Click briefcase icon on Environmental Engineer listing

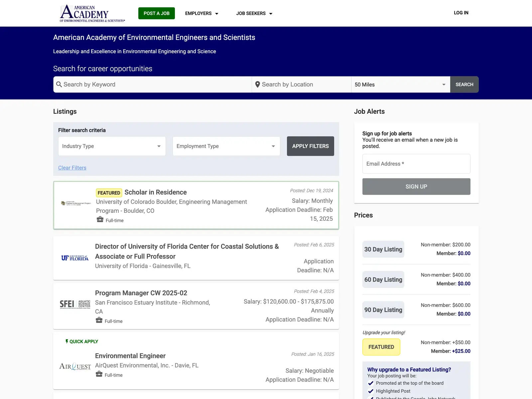(99, 374)
